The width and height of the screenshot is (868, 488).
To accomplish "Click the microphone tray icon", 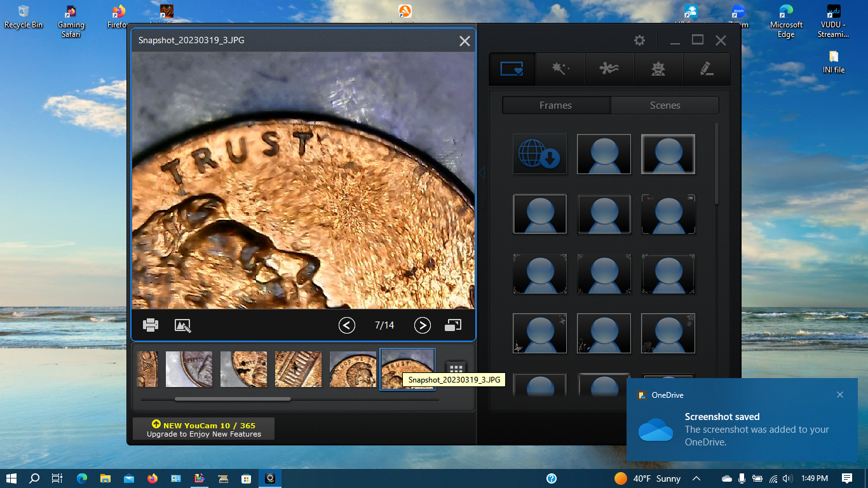I will click(x=742, y=478).
